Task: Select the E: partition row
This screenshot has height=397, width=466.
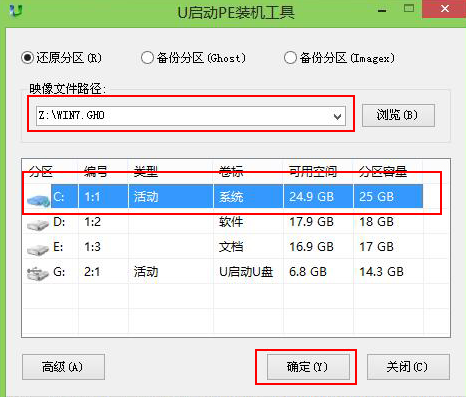Action: (223, 247)
